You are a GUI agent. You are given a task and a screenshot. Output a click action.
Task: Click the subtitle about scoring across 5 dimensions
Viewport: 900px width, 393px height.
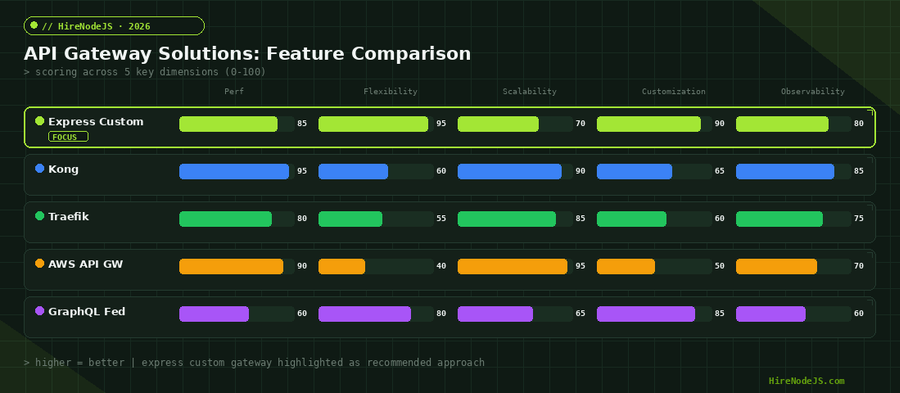tap(145, 72)
